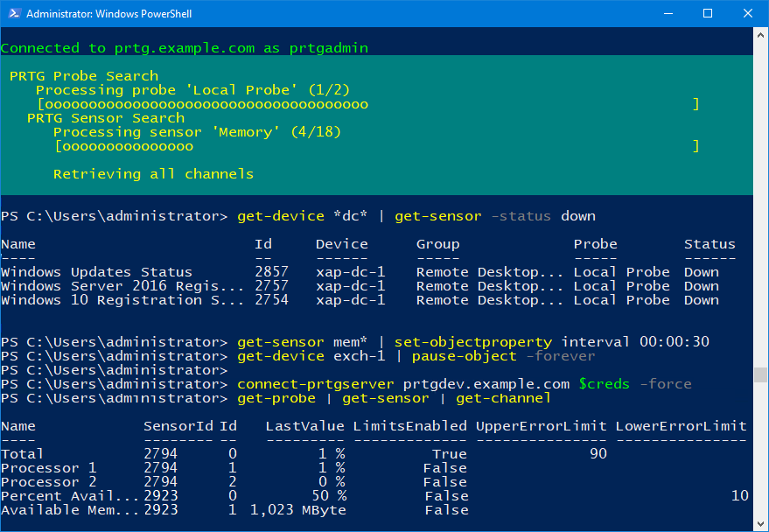
Task: Click the '-status' parameter text
Action: pos(521,216)
